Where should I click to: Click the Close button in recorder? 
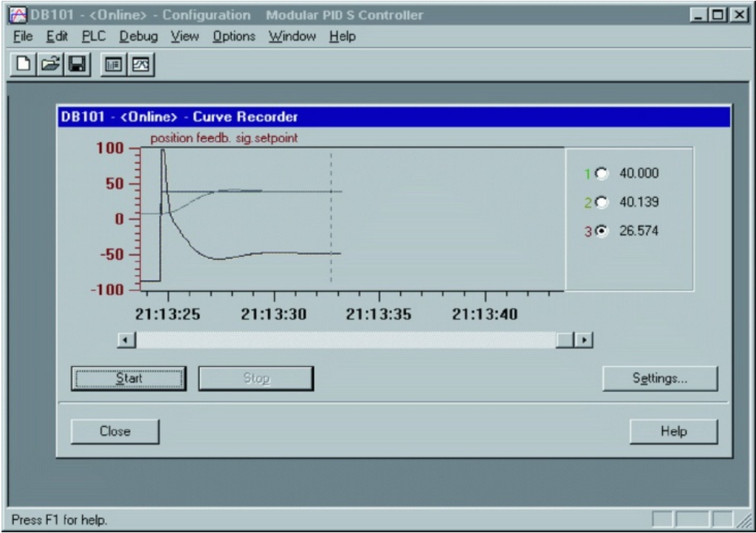click(114, 431)
